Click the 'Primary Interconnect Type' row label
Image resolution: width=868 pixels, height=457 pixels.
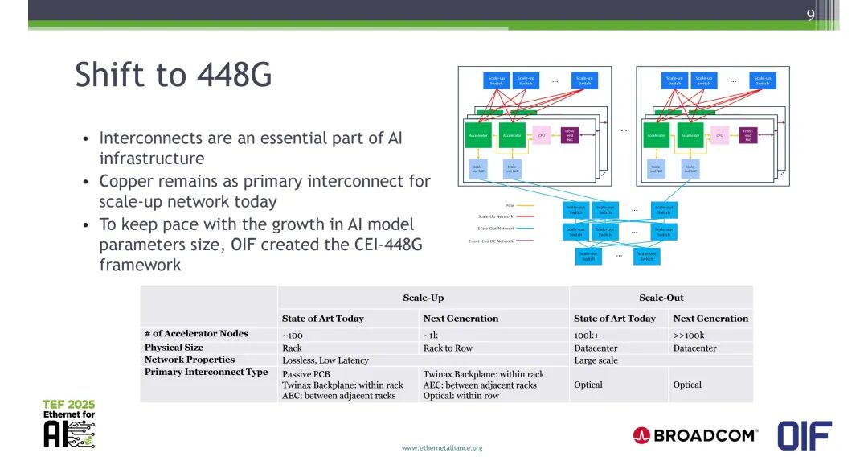pos(206,372)
